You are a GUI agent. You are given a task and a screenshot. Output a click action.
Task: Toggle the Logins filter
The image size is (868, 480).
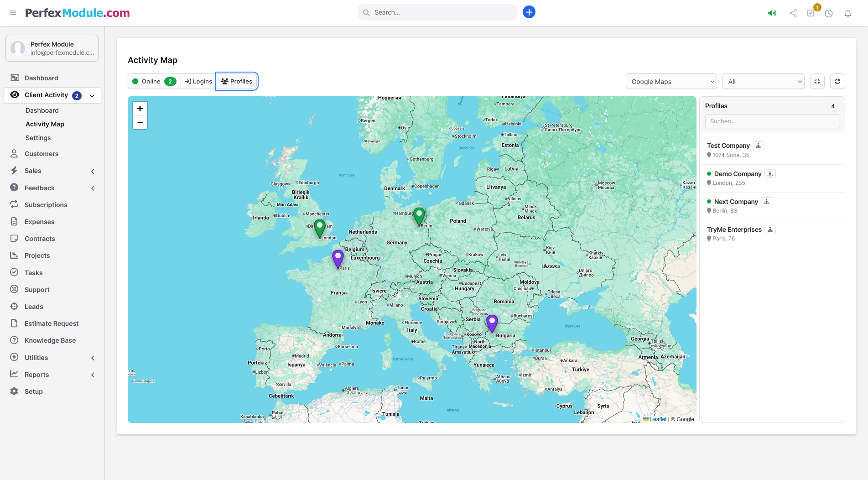point(198,81)
